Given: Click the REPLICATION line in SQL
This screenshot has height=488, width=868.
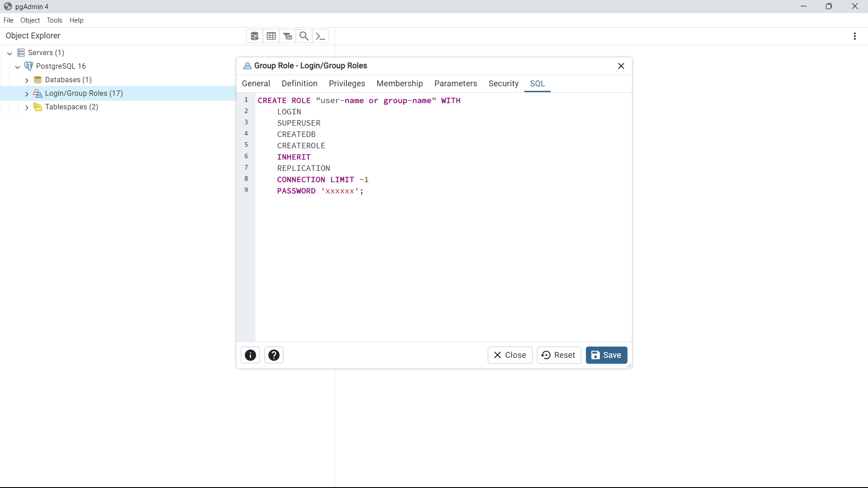Looking at the screenshot, I should pos(304,168).
